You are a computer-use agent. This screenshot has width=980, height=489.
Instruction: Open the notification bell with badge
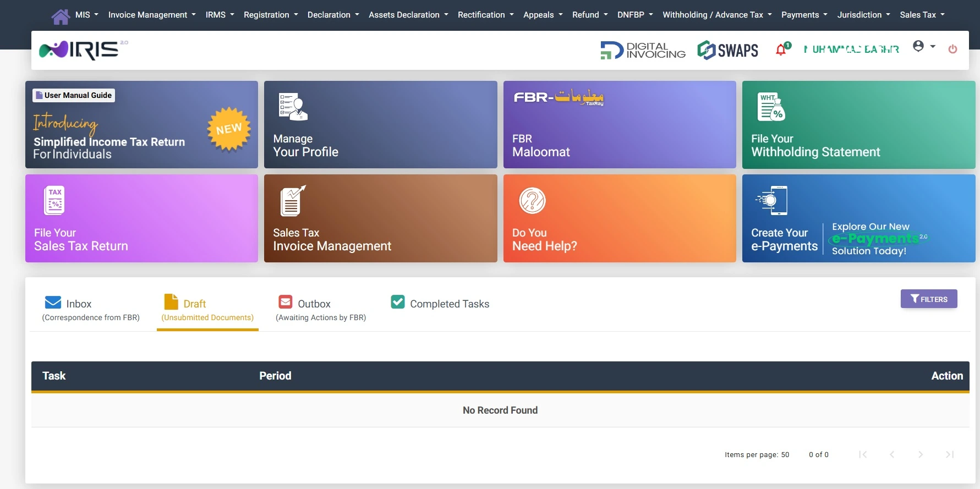782,49
